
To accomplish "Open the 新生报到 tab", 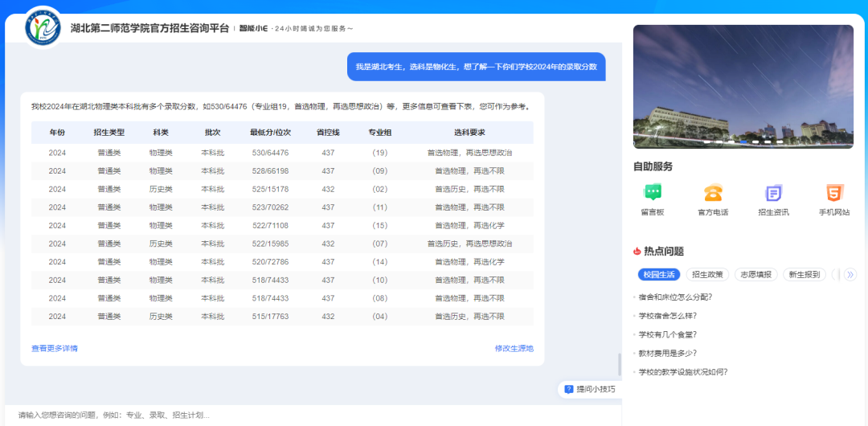I will [x=805, y=275].
